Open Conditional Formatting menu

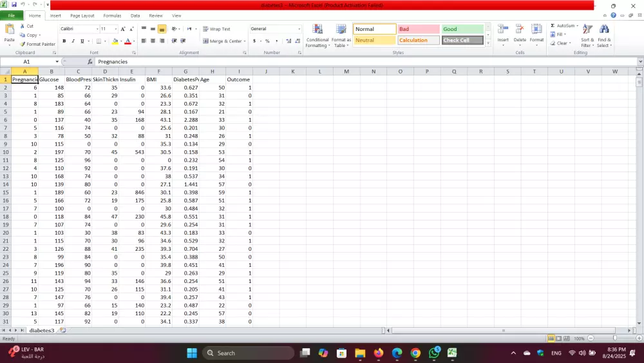pos(317,35)
